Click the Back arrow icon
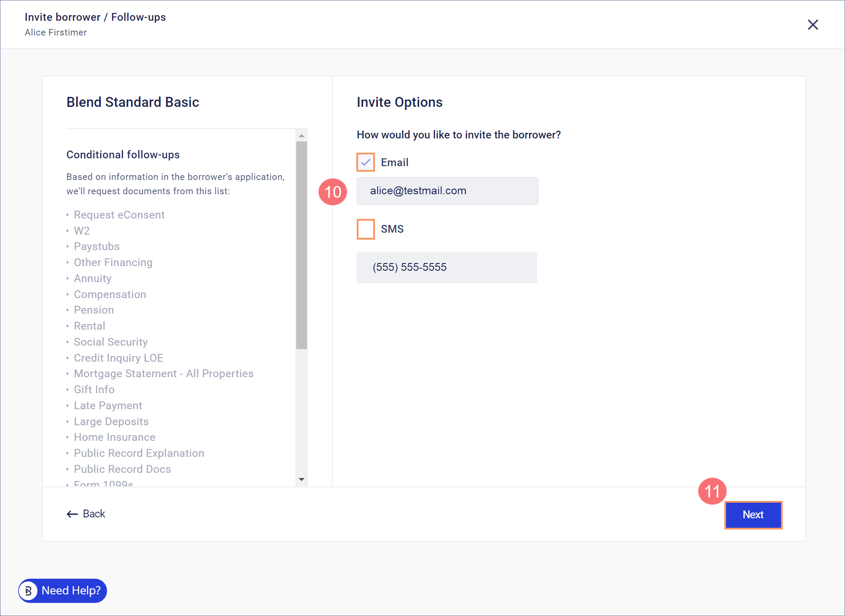This screenshot has height=616, width=845. click(x=72, y=514)
